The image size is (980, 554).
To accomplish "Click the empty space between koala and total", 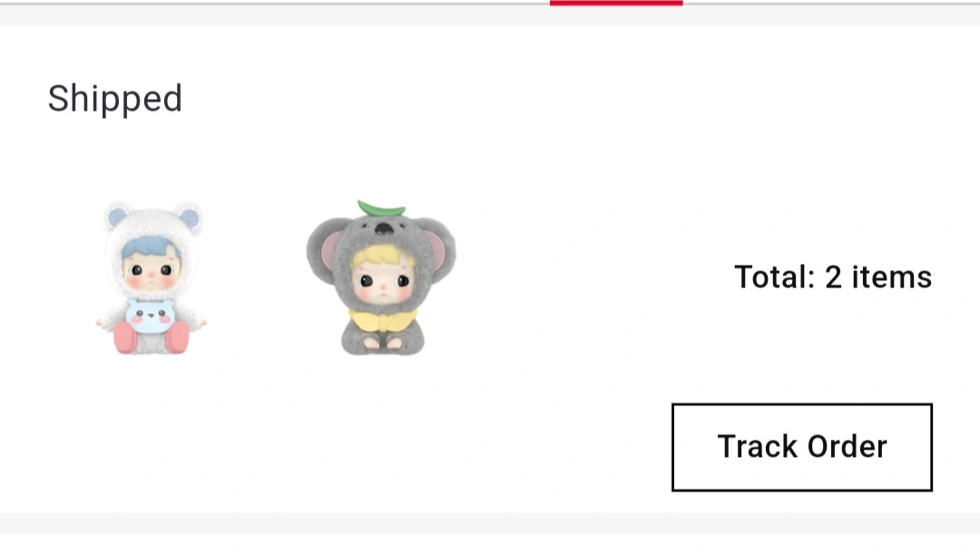I will (593, 278).
